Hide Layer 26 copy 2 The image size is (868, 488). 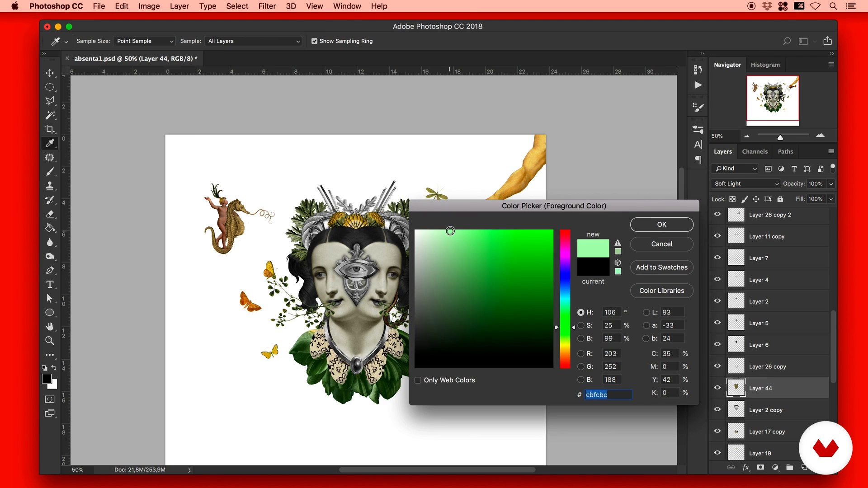[717, 215]
